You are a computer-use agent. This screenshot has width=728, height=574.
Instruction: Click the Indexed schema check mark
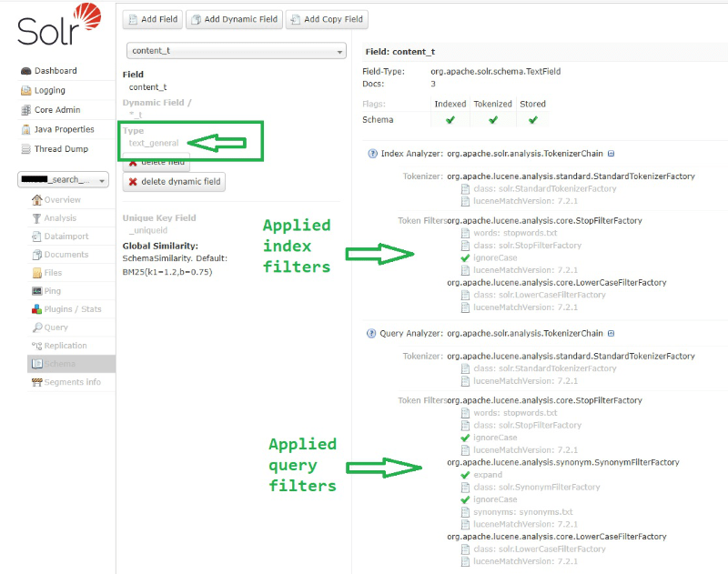coord(450,120)
